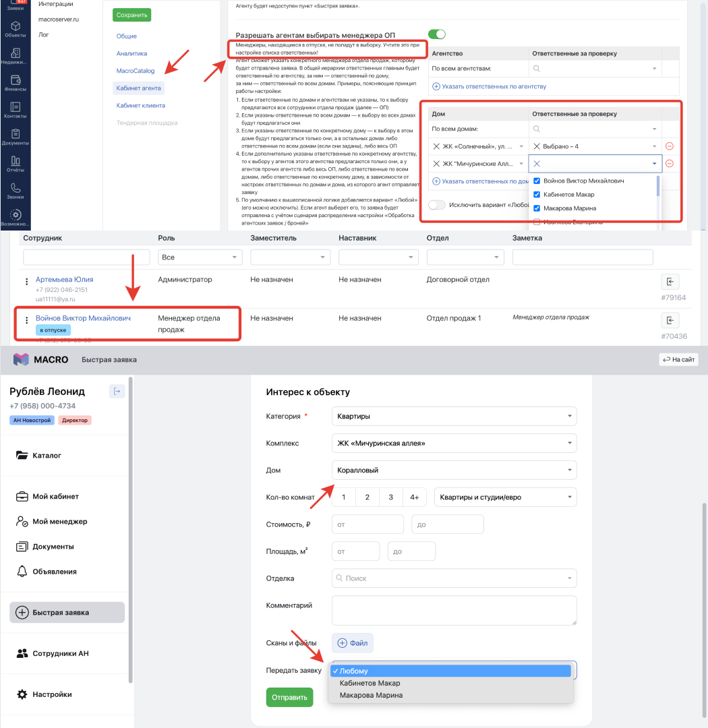Click the green Отправить button
The image size is (708, 728).
point(289,698)
